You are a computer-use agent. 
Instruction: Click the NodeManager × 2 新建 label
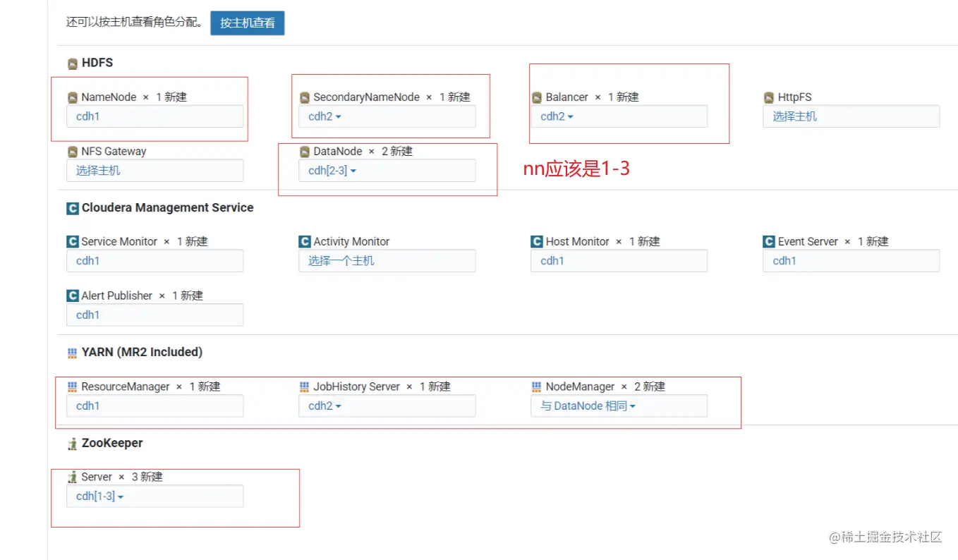pyautogui.click(x=605, y=387)
